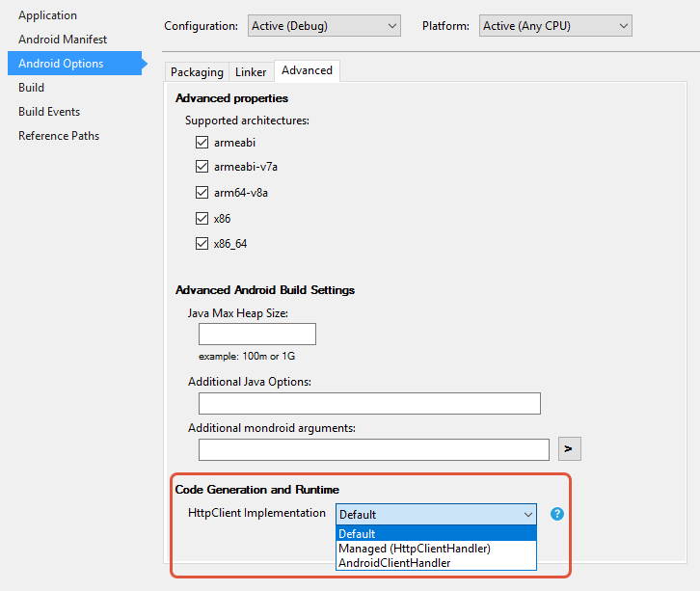
Task: Pick the highlighted Default list option
Action: (436, 533)
